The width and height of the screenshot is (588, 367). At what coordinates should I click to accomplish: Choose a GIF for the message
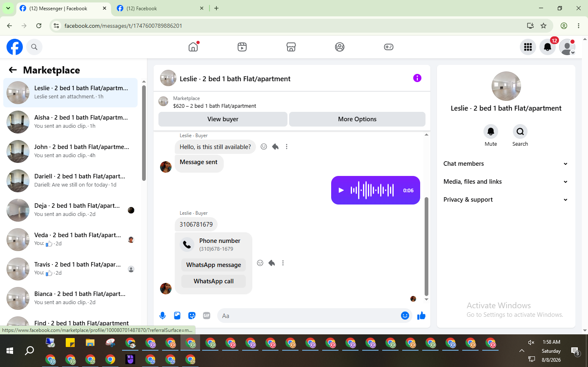(x=207, y=316)
